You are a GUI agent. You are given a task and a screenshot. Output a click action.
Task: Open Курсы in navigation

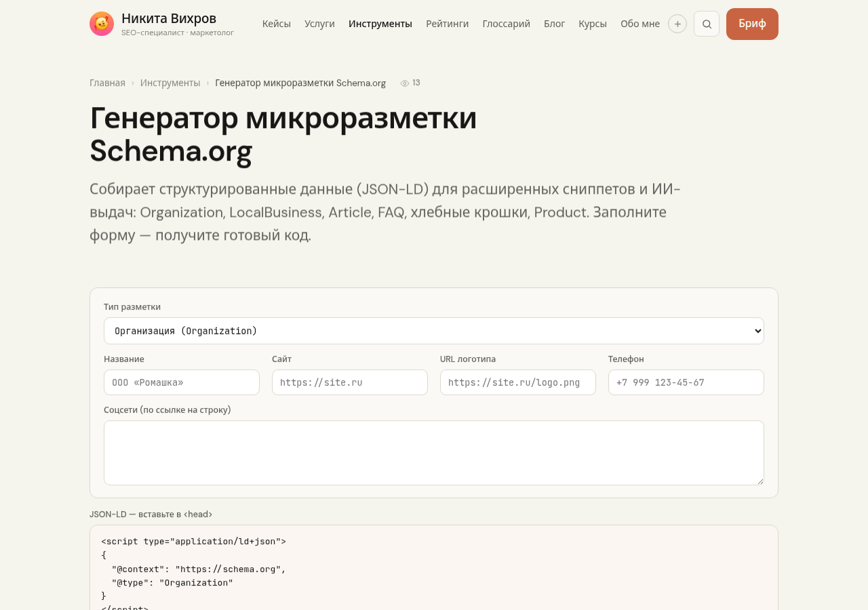pos(593,24)
